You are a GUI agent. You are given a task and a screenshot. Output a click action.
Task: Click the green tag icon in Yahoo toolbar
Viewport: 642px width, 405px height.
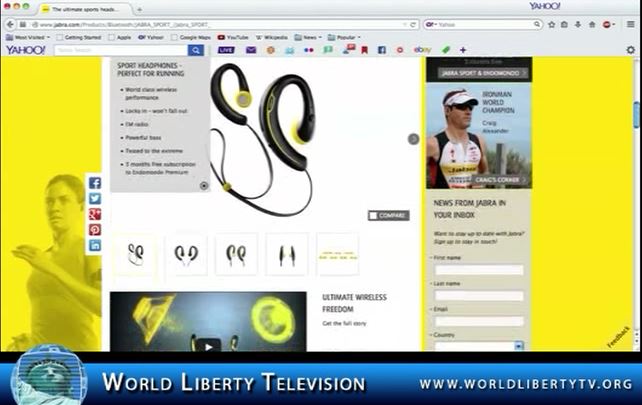[x=446, y=50]
